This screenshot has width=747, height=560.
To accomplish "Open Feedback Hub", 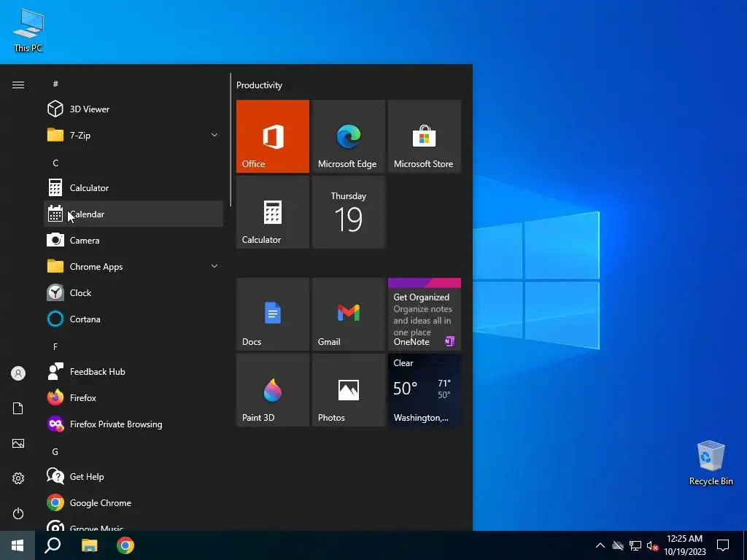I will click(133, 371).
